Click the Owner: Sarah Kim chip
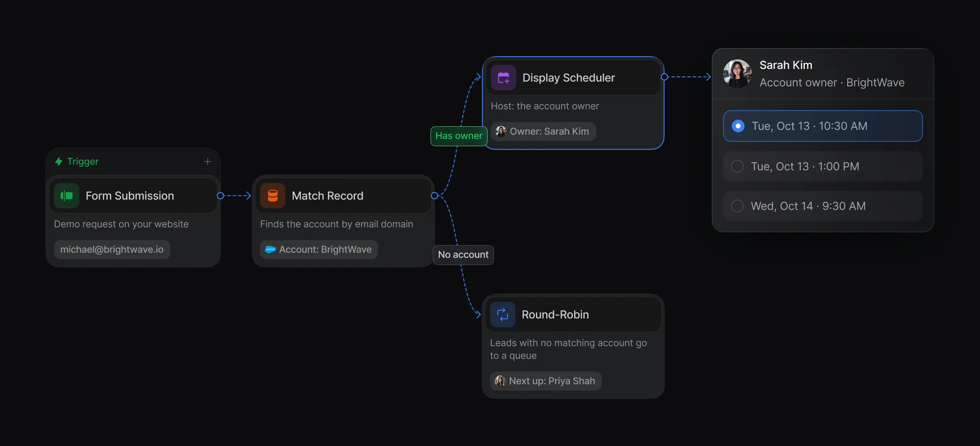The image size is (980, 446). pyautogui.click(x=544, y=132)
